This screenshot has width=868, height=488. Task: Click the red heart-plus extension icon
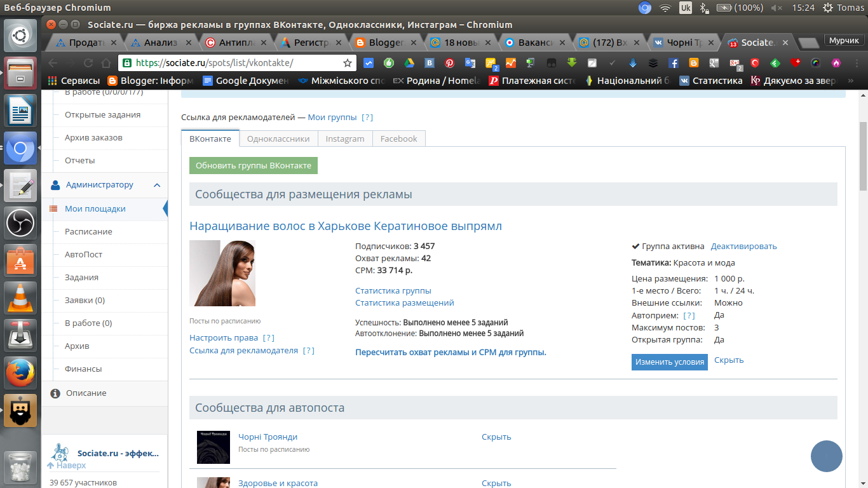[796, 63]
